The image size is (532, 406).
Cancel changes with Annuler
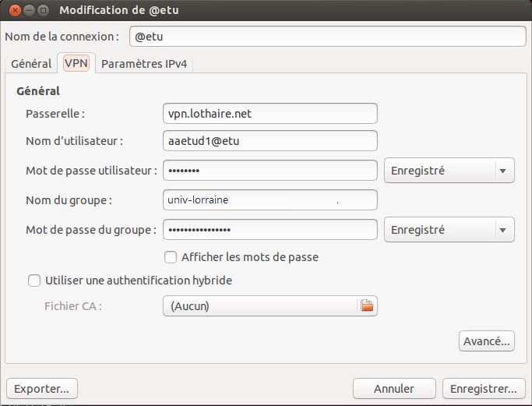394,389
